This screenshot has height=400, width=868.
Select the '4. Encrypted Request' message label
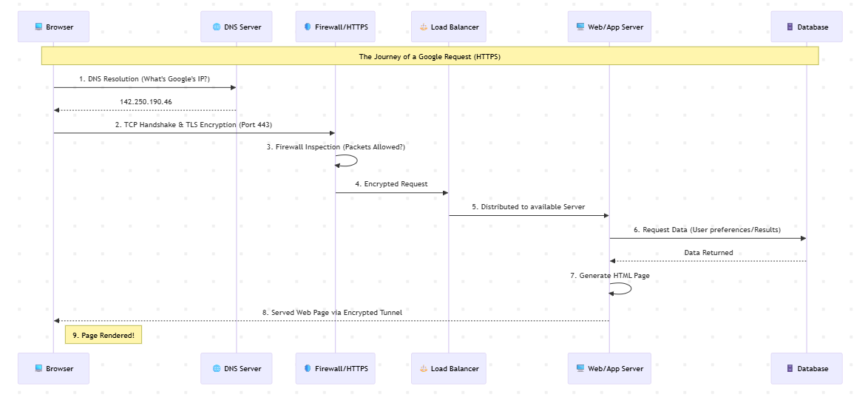391,183
